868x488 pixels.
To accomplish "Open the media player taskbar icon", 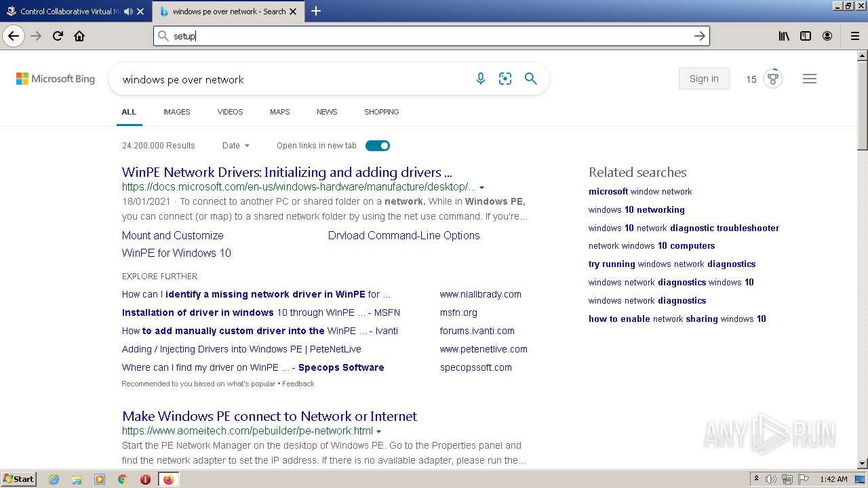I will click(100, 479).
